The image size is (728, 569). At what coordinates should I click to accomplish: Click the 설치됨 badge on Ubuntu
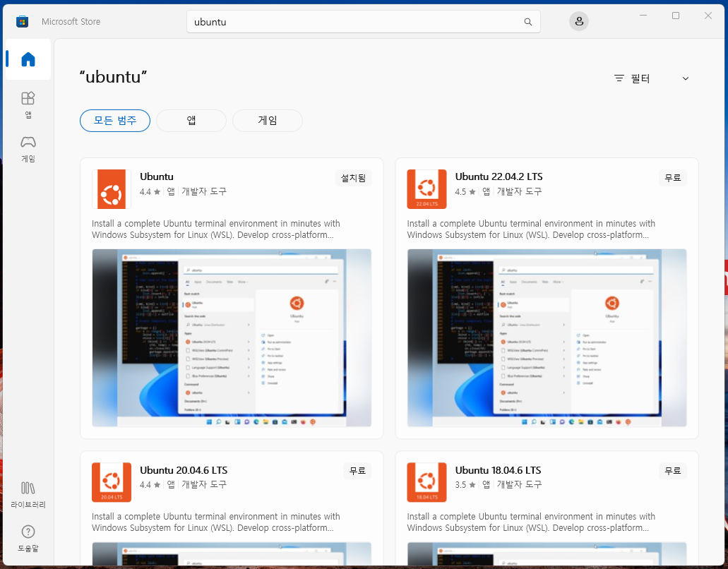pos(353,178)
